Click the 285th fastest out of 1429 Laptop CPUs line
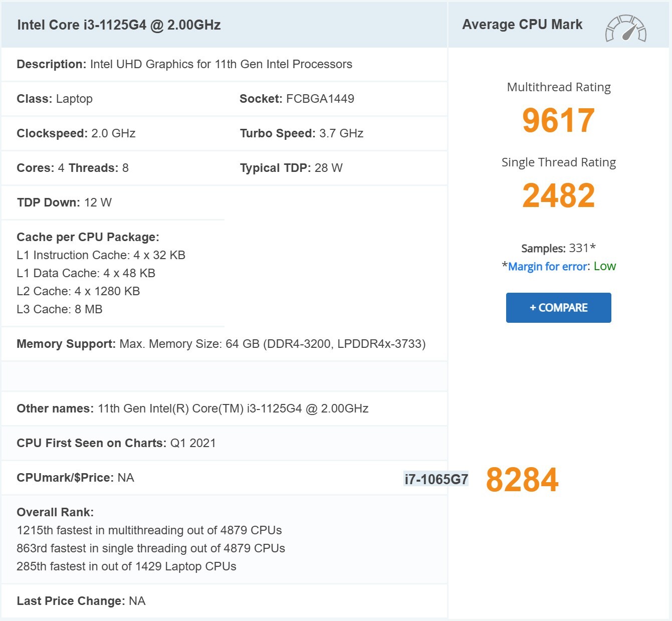This screenshot has height=621, width=672. pyautogui.click(x=126, y=566)
